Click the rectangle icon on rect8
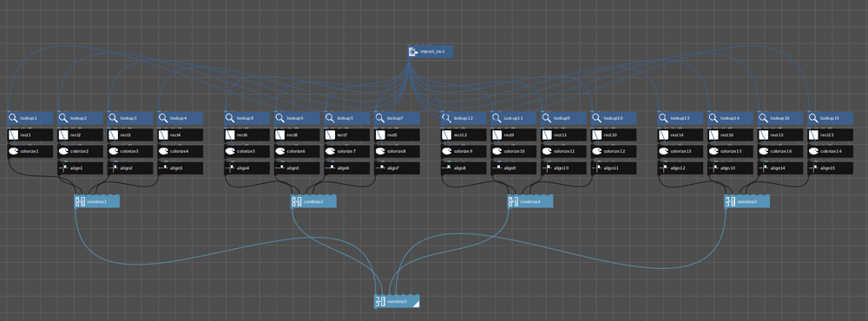Viewport: 868px width, 321px height. tap(280, 135)
